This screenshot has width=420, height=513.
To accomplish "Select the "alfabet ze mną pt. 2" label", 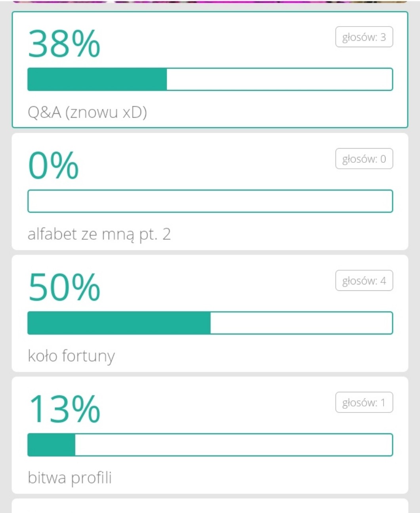I will (99, 234).
